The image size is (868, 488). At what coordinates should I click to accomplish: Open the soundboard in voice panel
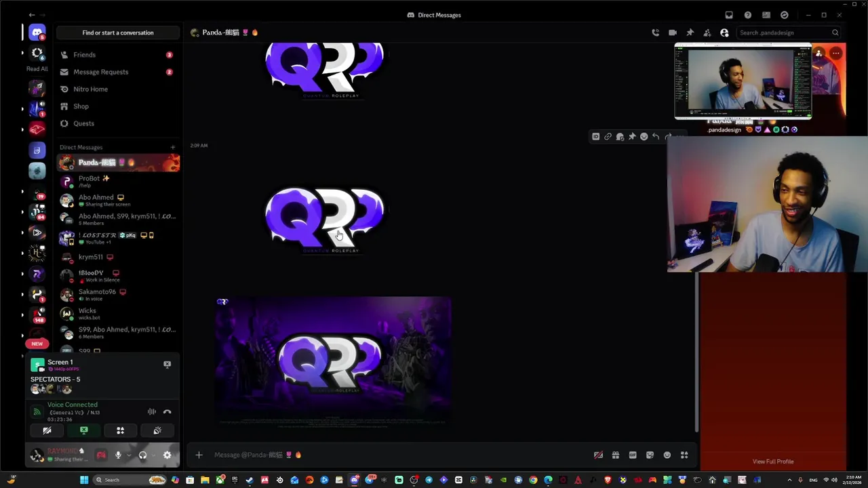click(x=157, y=430)
